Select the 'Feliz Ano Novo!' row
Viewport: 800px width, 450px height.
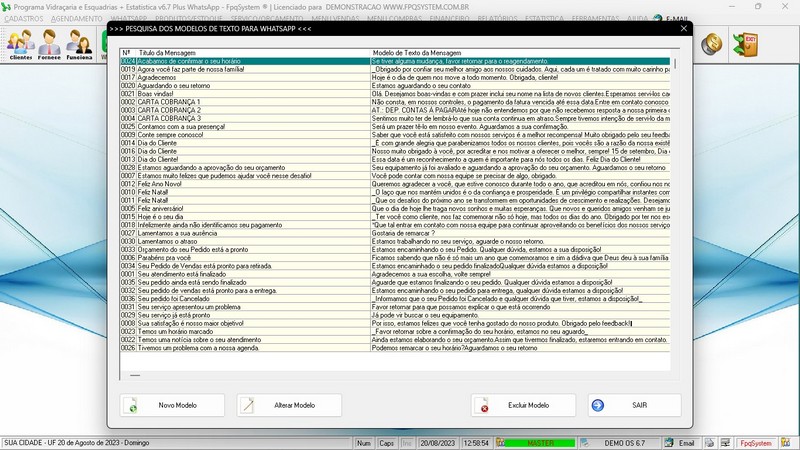[395, 184]
